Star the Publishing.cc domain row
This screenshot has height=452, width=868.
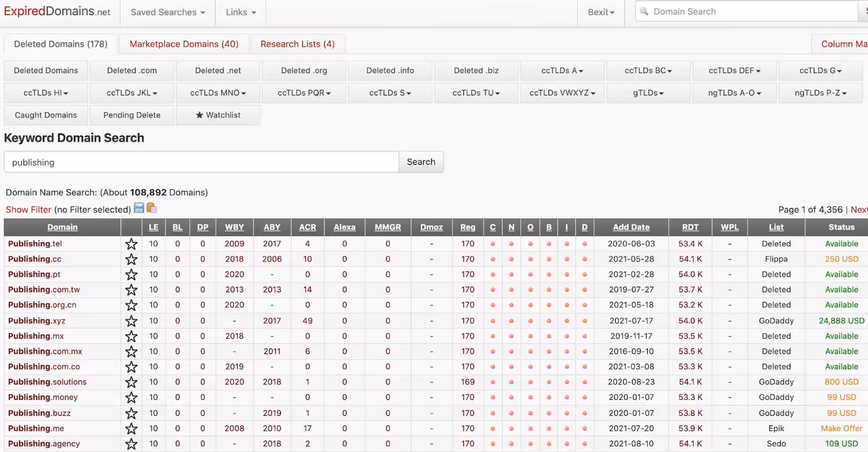coord(131,259)
